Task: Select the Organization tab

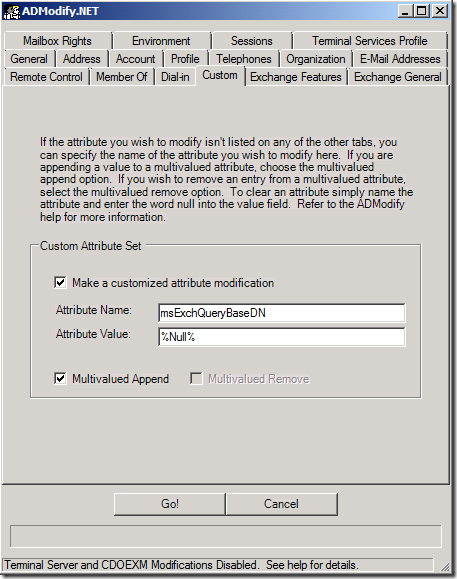Action: tap(316, 59)
